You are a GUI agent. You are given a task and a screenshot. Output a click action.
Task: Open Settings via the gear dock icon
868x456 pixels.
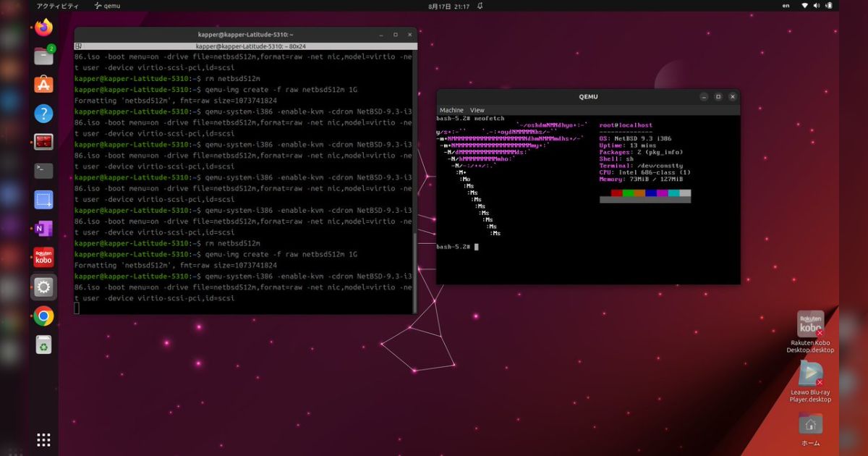click(x=43, y=287)
